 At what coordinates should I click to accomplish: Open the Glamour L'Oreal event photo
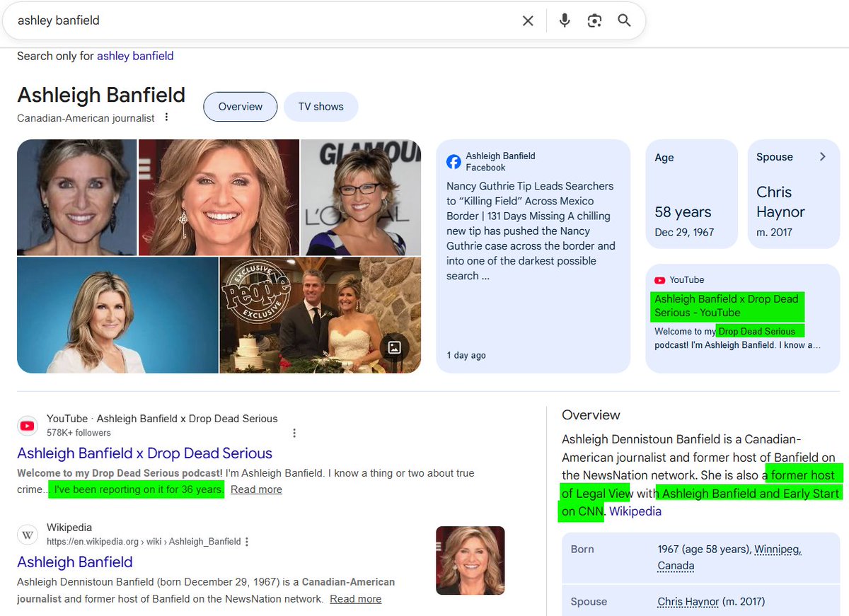pos(361,197)
